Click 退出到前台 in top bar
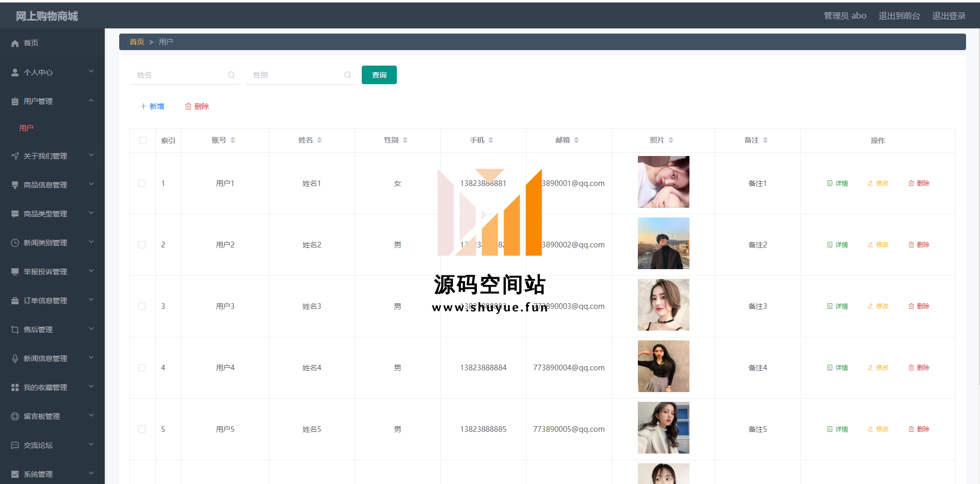980x484 pixels. pyautogui.click(x=899, y=16)
